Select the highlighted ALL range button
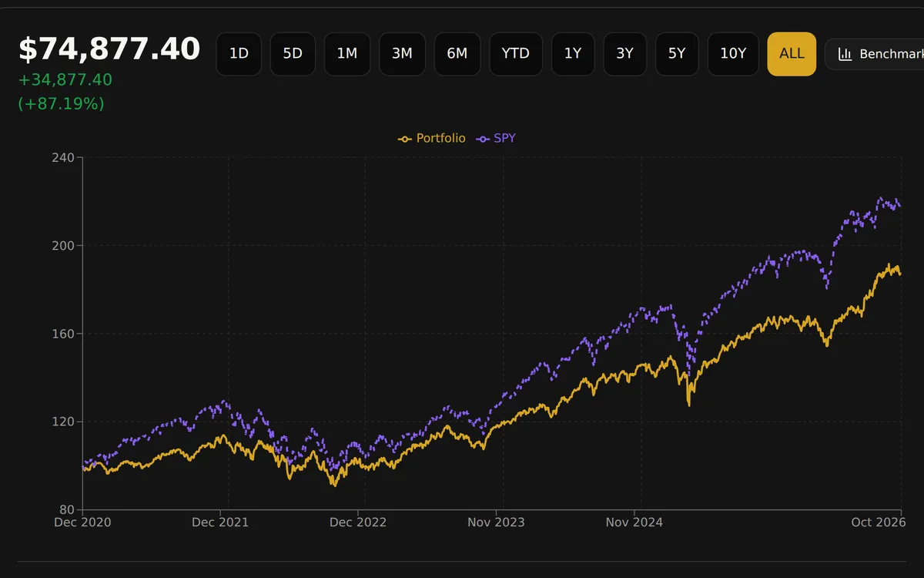The width and height of the screenshot is (924, 578). click(792, 54)
